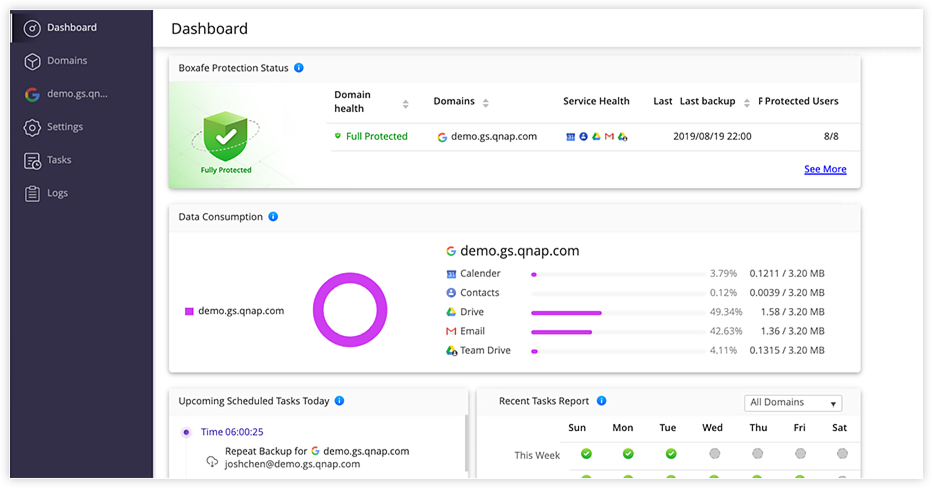Image resolution: width=932 pixels, height=488 pixels.
Task: Click info icon next to Recent Tasks Report
Action: [x=601, y=401]
